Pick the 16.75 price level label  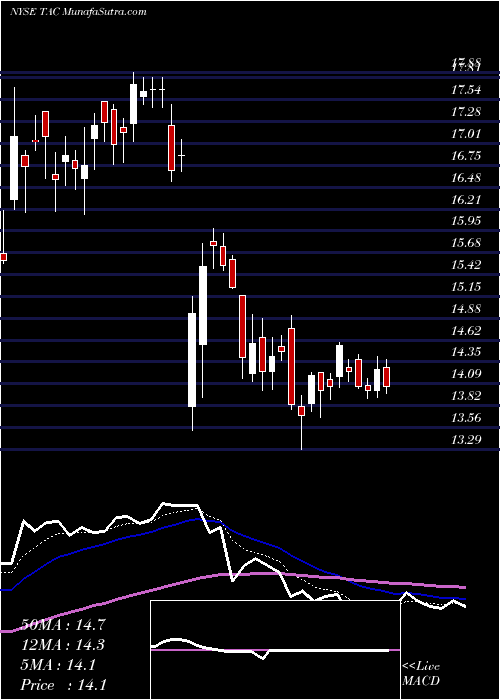tap(466, 156)
